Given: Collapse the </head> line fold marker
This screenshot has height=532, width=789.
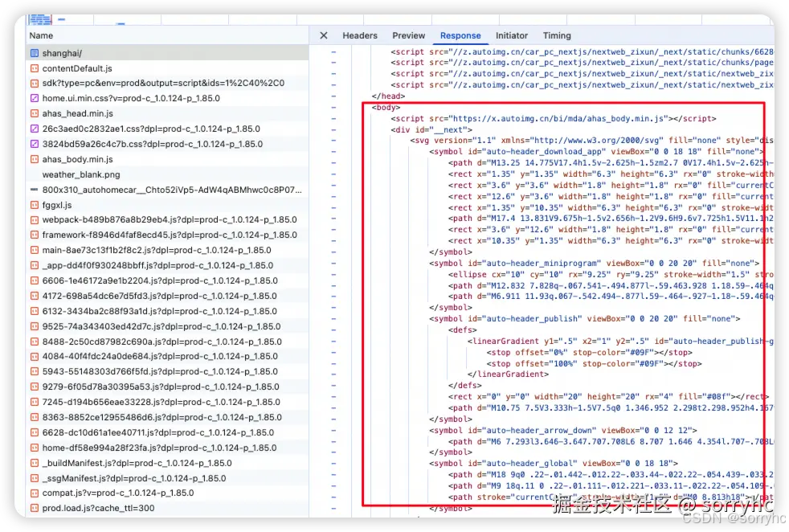Looking at the screenshot, I should click(333, 96).
